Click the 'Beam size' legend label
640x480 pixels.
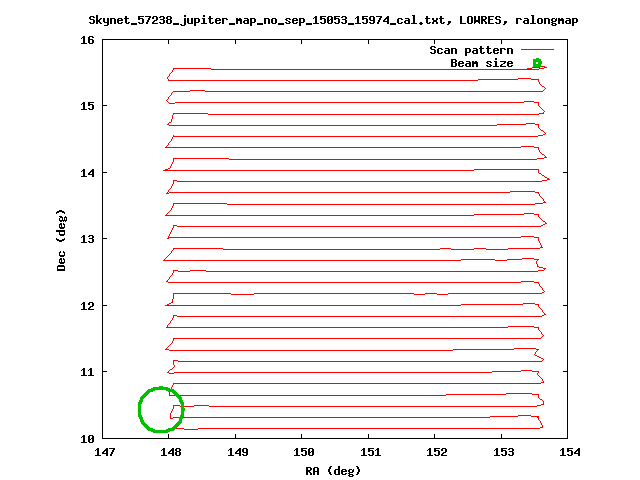point(482,63)
